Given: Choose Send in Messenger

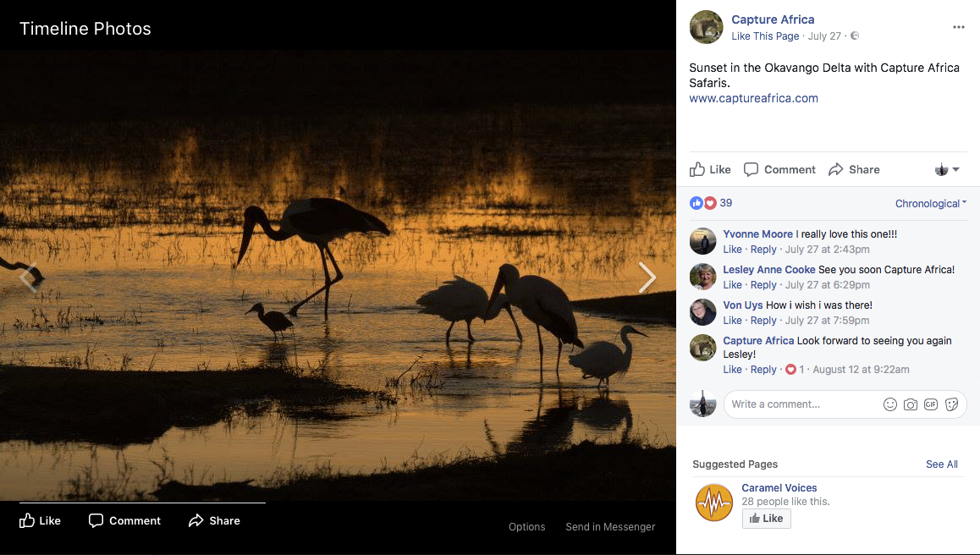Looking at the screenshot, I should click(610, 526).
